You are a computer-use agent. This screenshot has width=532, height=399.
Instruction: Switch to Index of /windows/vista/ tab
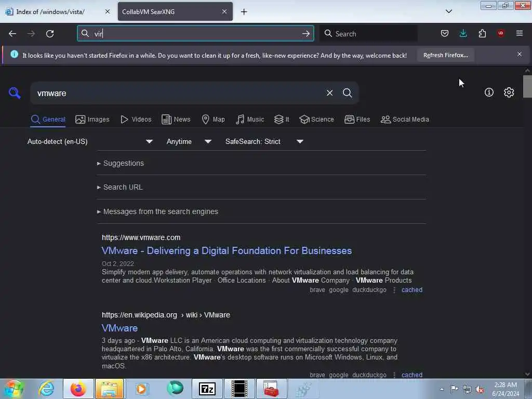click(x=58, y=11)
